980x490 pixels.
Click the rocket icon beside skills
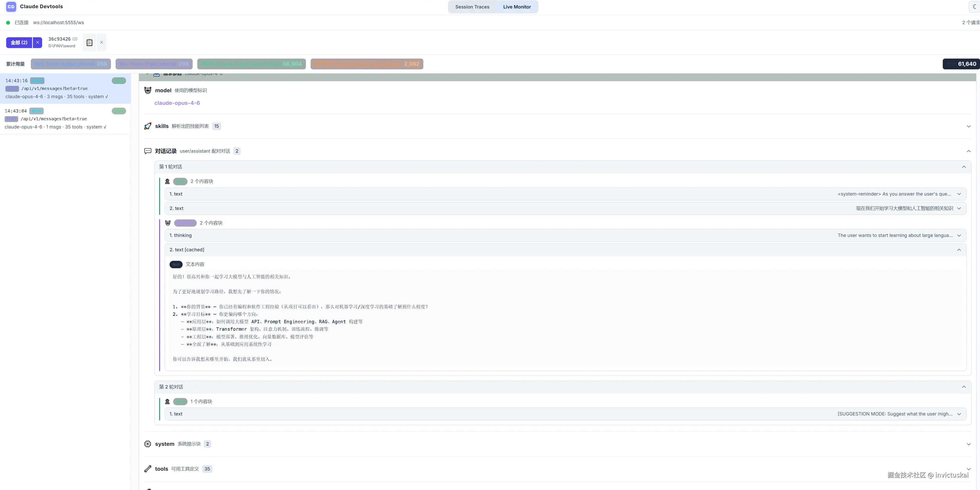tap(148, 126)
